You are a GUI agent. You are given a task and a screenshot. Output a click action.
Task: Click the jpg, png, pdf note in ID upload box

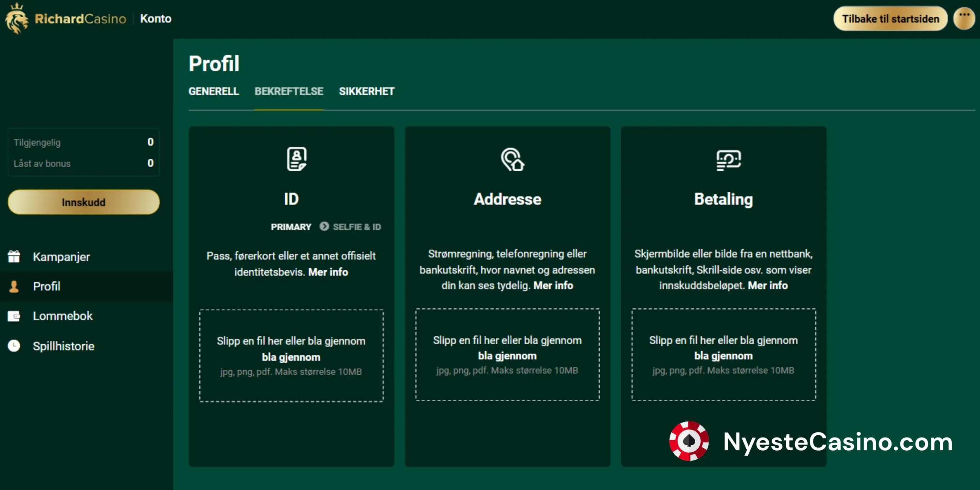pos(291,372)
